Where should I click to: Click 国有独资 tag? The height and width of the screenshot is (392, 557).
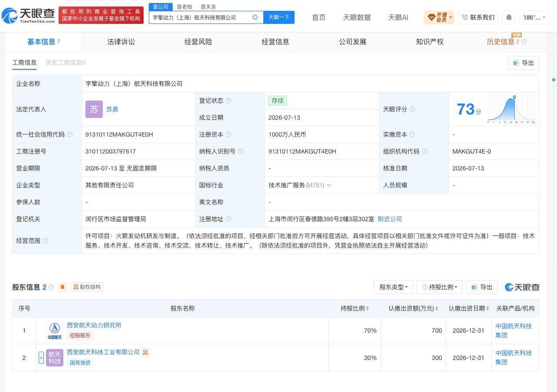tap(80, 362)
